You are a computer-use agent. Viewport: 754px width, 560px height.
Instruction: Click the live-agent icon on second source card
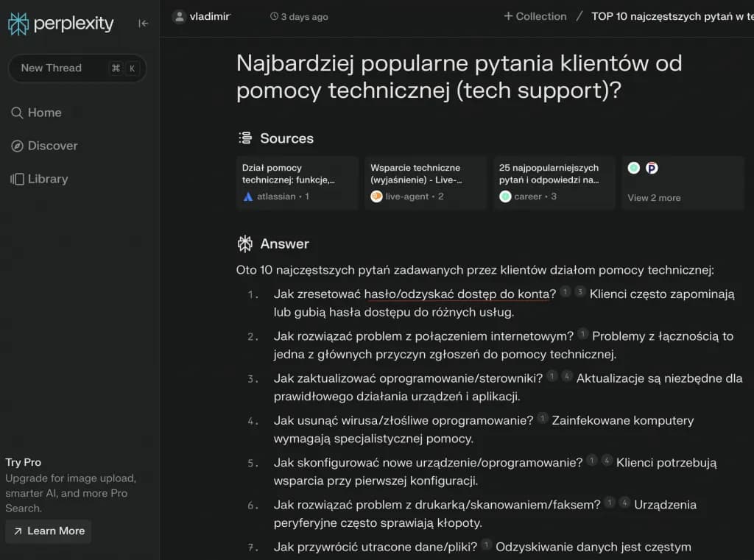click(377, 196)
